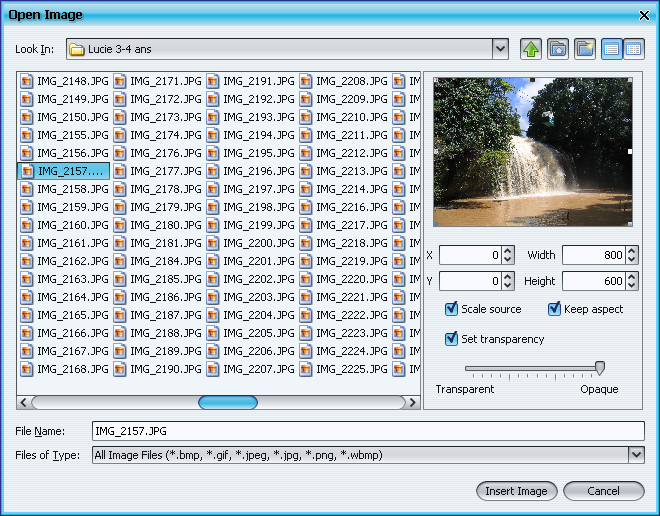Go up one folder level

(x=531, y=49)
